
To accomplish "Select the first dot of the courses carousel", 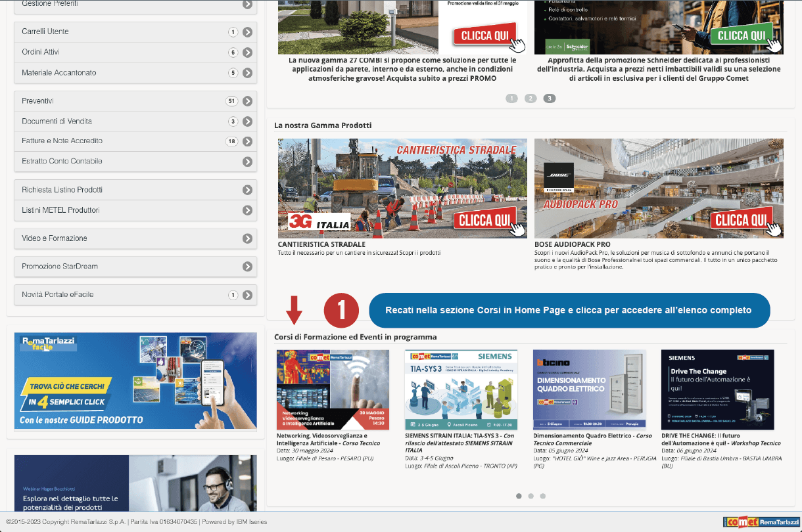I will [x=519, y=497].
